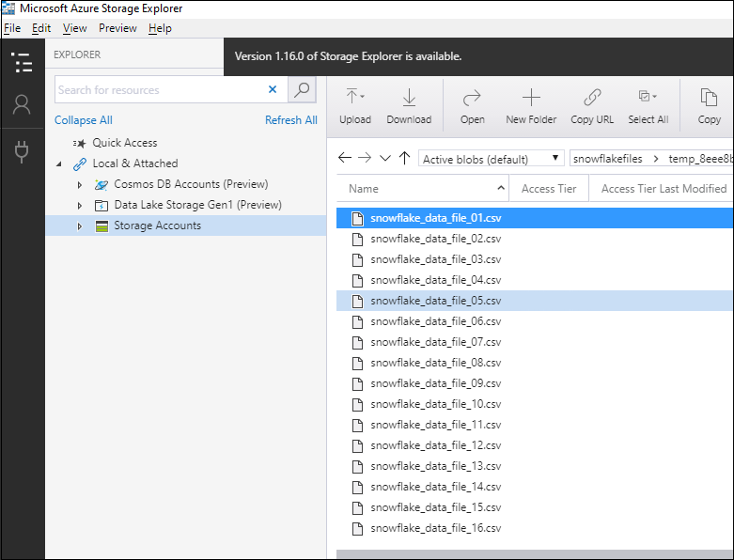Click the Storage Accounts icon
734x560 pixels.
[102, 226]
